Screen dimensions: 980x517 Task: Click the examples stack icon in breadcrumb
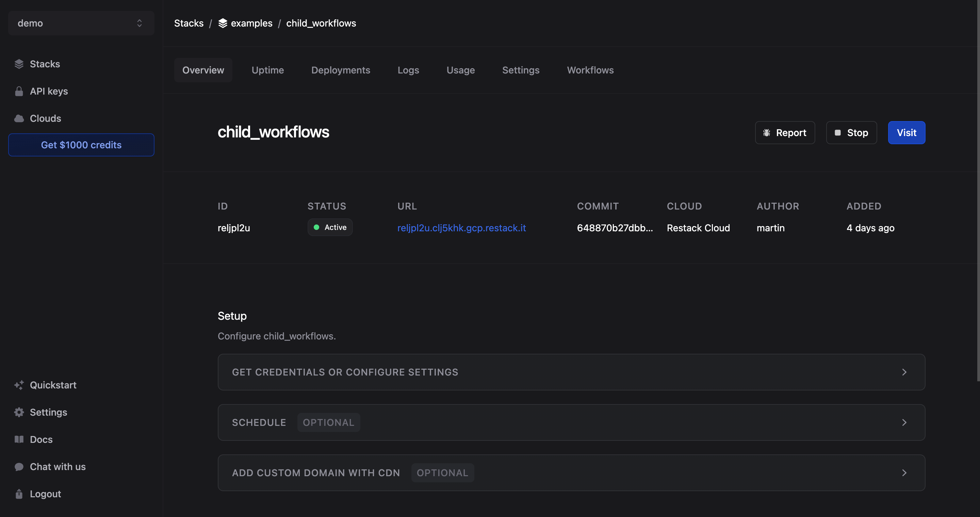[223, 23]
